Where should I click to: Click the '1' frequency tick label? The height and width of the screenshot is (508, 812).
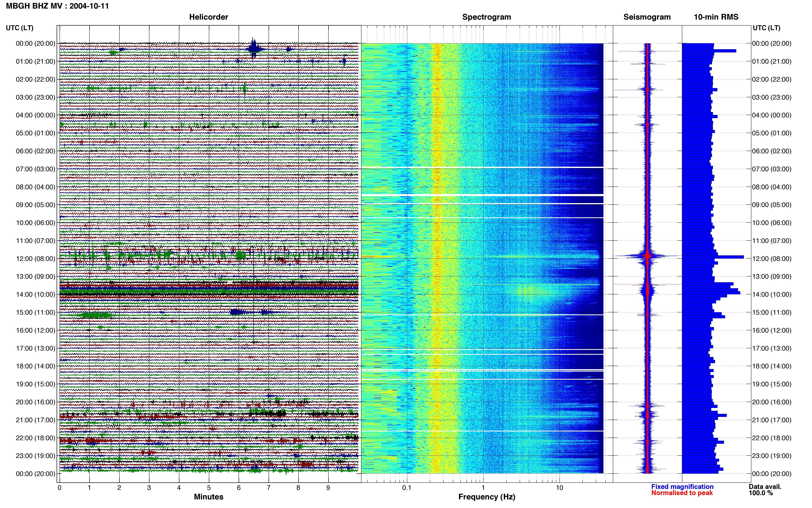pos(483,487)
